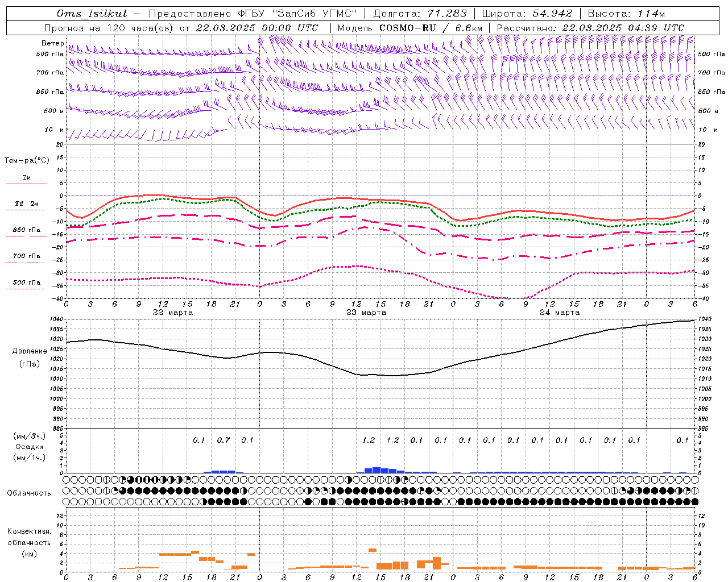
Task: Click the Рассчитано: 22.03.2025 04:39 UTC timestamp
Action: click(x=590, y=28)
